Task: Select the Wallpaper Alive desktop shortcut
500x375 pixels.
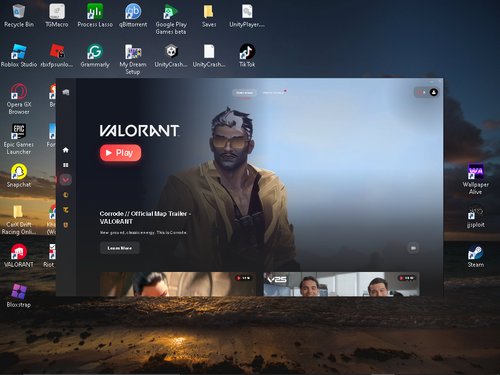Action: (476, 179)
